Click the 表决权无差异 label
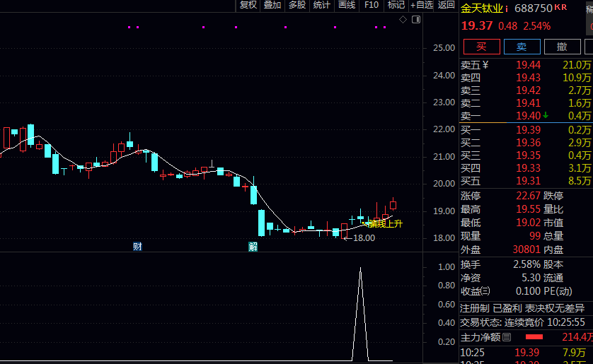The width and height of the screenshot is (593, 364). coord(554,308)
